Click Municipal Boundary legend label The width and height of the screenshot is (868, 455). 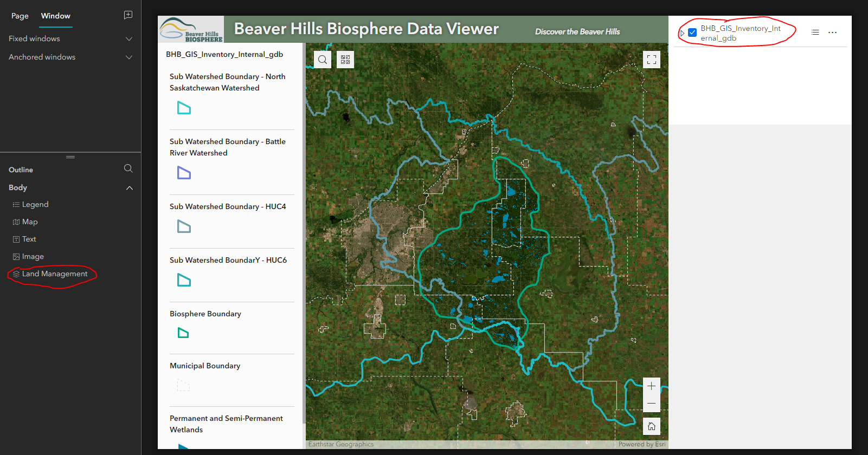point(205,366)
